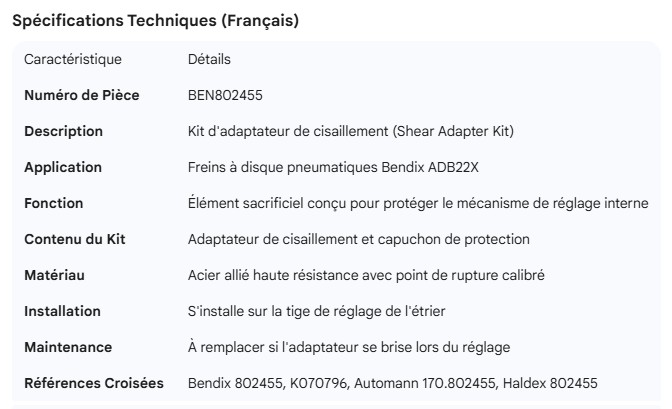The width and height of the screenshot is (672, 409).
Task: Click the Bendix ADB22X application text
Action: pos(341,167)
